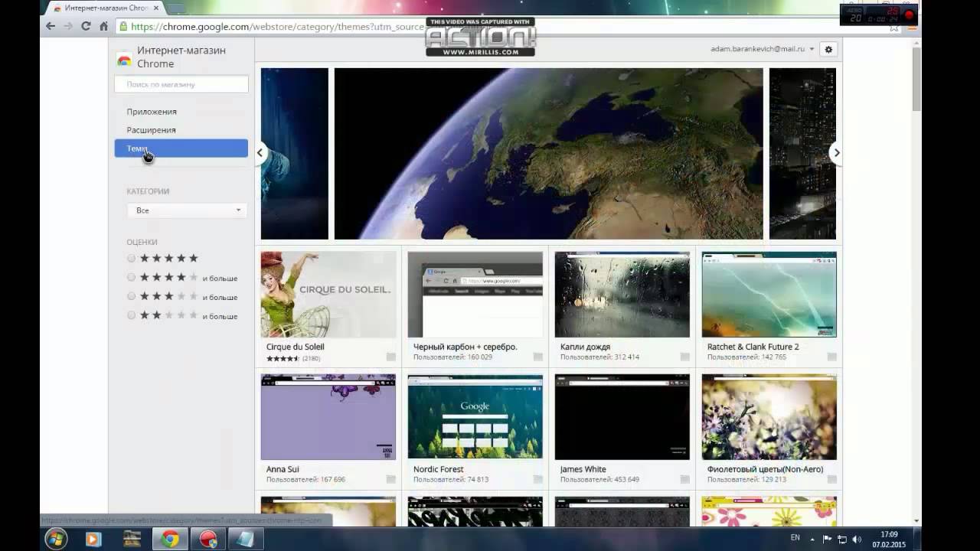The image size is (980, 551).
Task: Open the red recorder app in taskbar
Action: pos(208,539)
